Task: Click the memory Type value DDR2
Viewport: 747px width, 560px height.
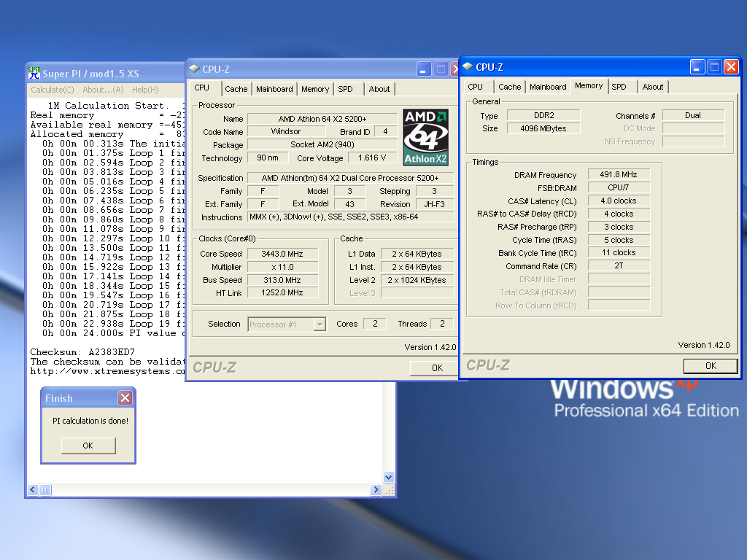Action: 543,115
